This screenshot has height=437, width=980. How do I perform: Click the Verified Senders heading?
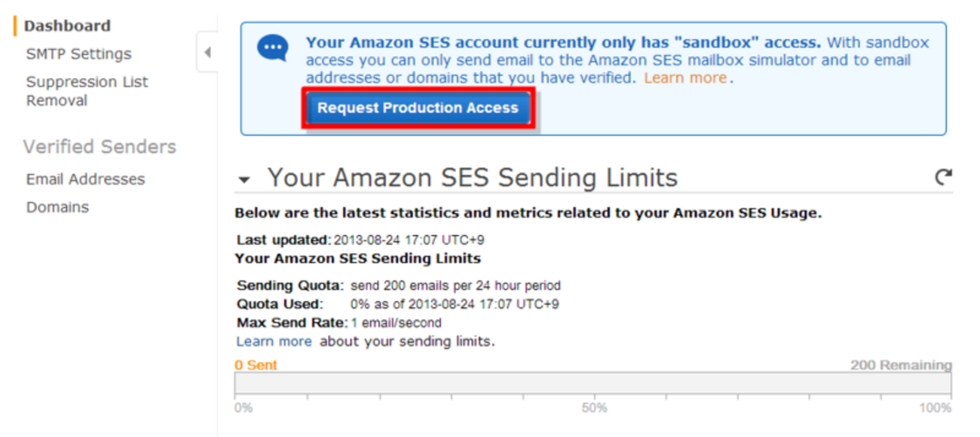point(100,147)
